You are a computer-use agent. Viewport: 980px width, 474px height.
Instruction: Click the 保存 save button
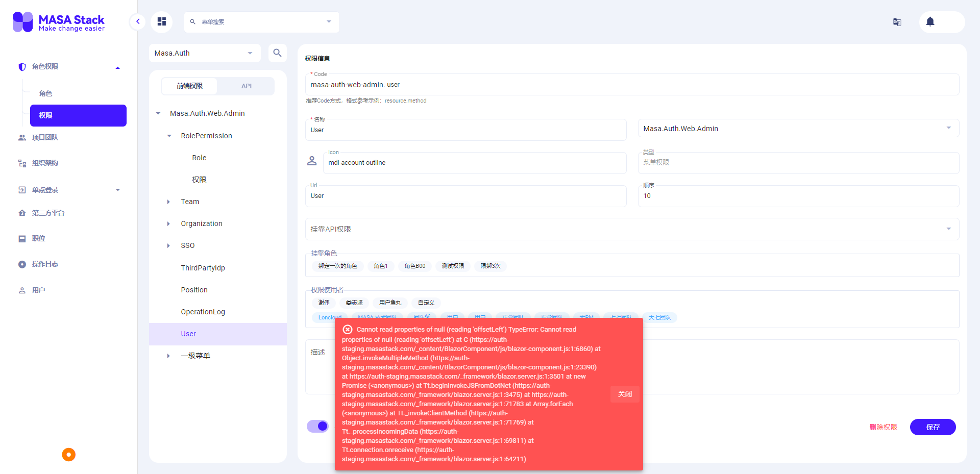[x=933, y=427]
